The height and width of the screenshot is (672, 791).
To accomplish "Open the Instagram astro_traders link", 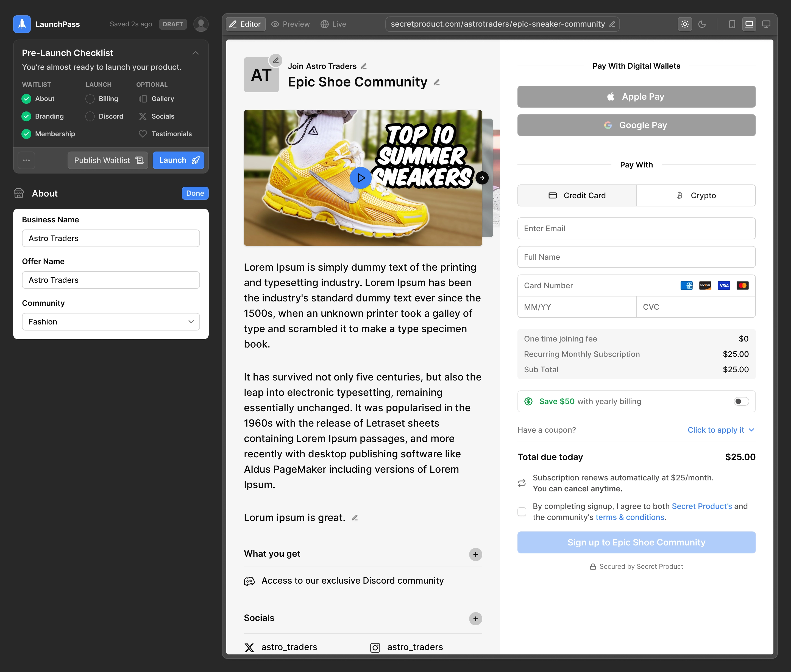I will pyautogui.click(x=406, y=647).
